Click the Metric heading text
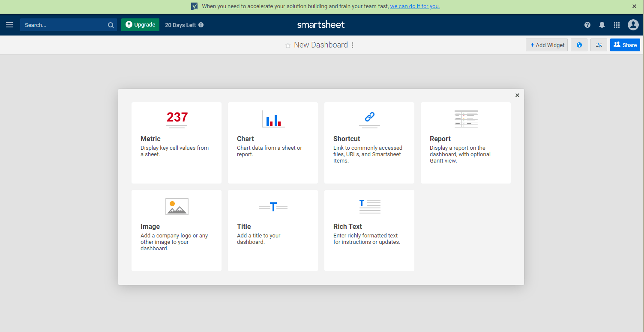 150,139
